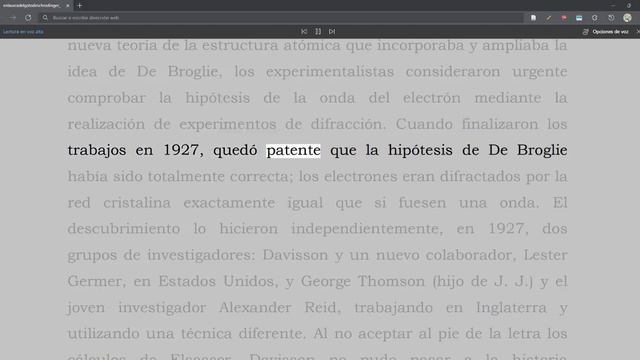Click the word 'trabajos' in active line
The image size is (640, 360).
97,150
